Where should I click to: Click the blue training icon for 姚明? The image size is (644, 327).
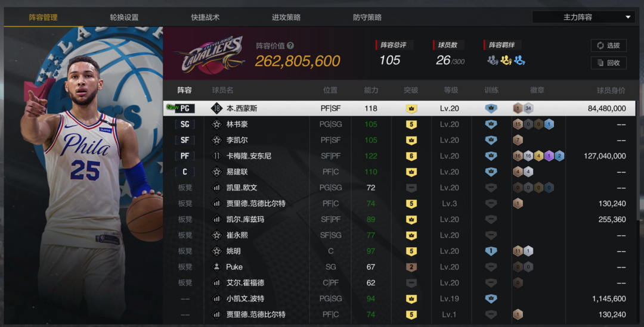[x=491, y=251]
